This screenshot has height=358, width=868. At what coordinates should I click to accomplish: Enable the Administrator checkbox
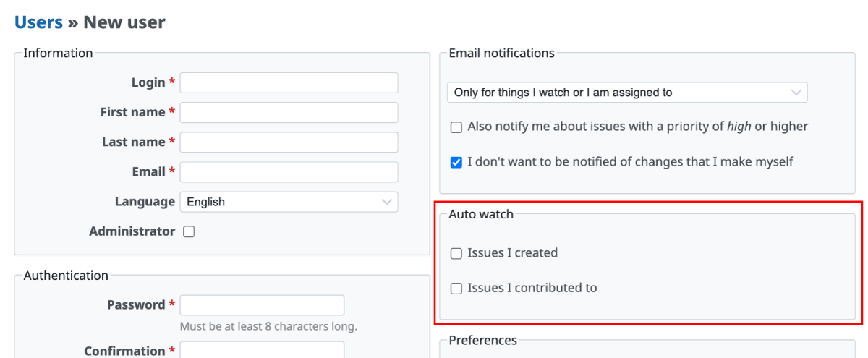click(x=189, y=232)
